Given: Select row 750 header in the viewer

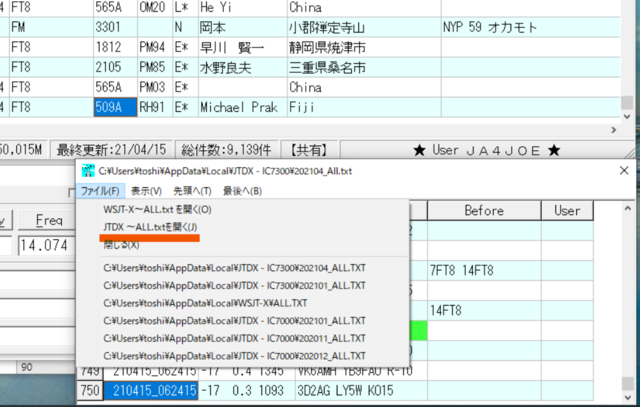Looking at the screenshot, I should 90,391.
